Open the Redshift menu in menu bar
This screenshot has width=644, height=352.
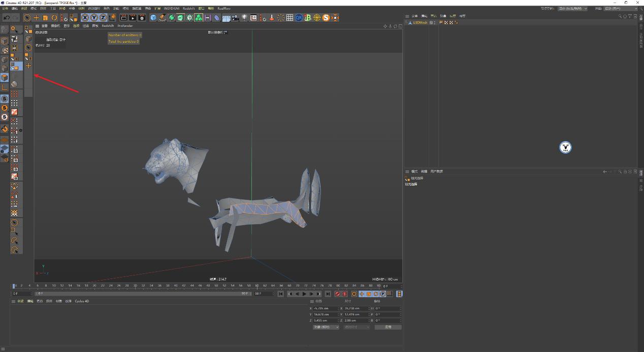coord(188,9)
